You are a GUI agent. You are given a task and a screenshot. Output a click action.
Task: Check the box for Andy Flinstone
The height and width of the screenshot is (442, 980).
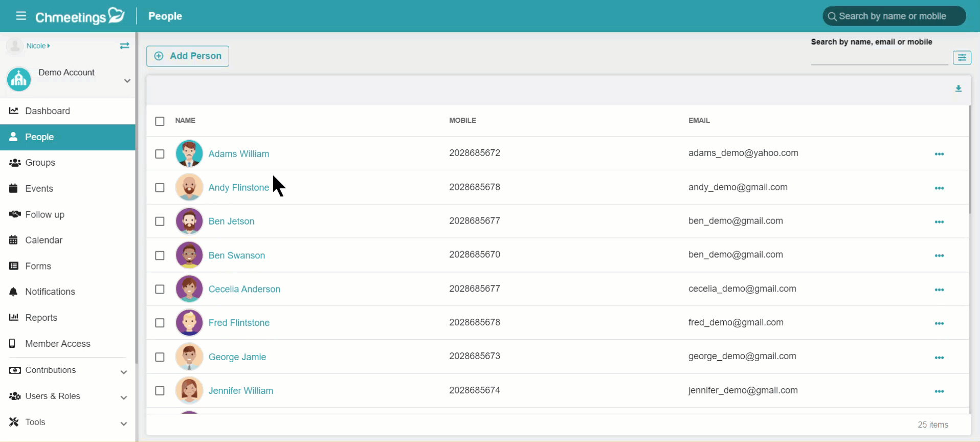tap(160, 188)
